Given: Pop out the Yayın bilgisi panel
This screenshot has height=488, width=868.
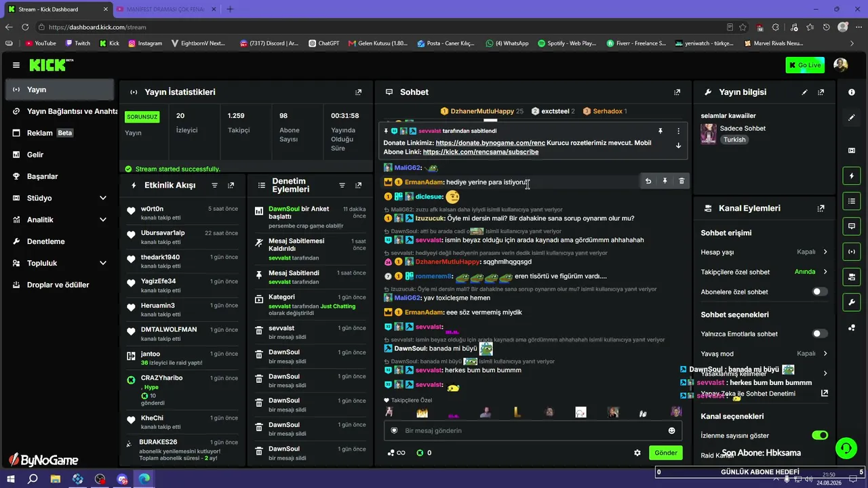Looking at the screenshot, I should (821, 92).
